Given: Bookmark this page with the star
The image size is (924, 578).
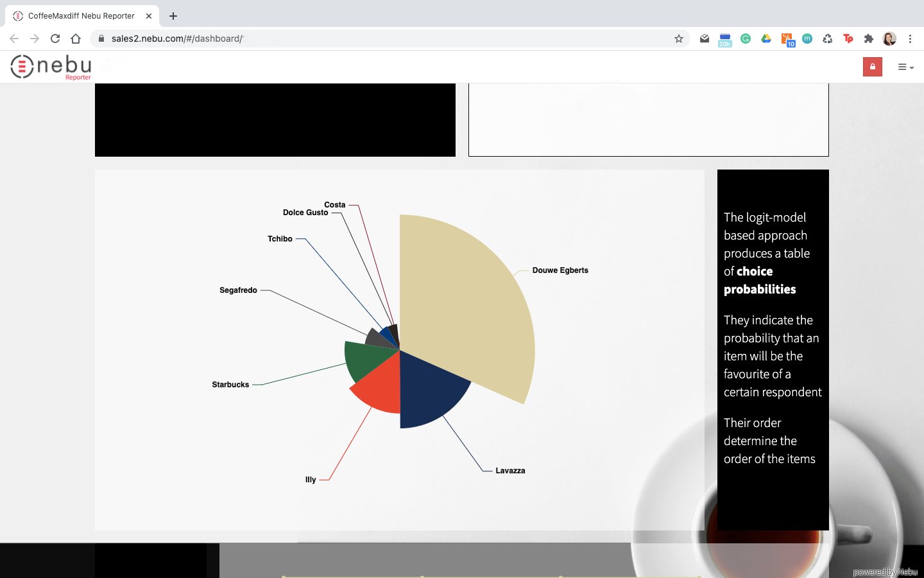Looking at the screenshot, I should coord(679,39).
